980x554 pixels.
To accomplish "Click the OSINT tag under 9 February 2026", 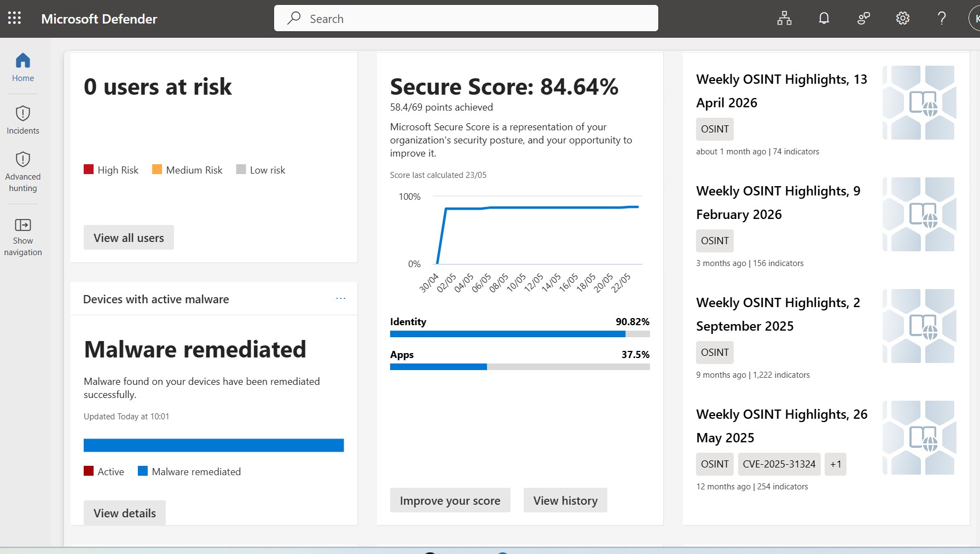I will (x=715, y=241).
